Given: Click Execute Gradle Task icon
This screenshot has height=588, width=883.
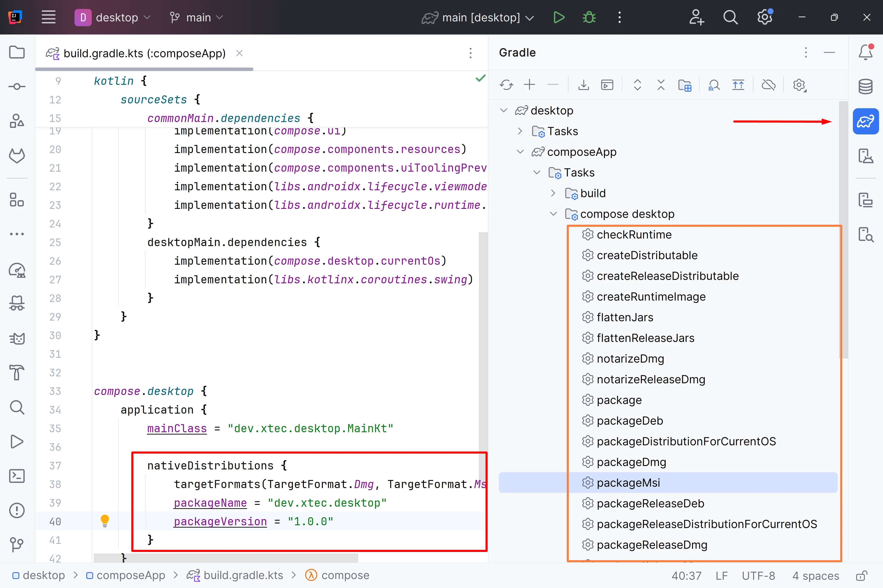Looking at the screenshot, I should pyautogui.click(x=607, y=85).
